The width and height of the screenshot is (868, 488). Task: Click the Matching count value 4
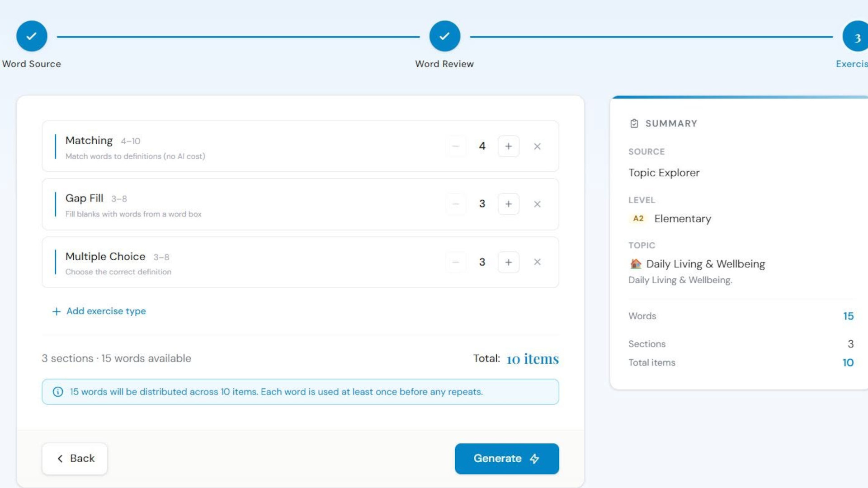click(482, 146)
